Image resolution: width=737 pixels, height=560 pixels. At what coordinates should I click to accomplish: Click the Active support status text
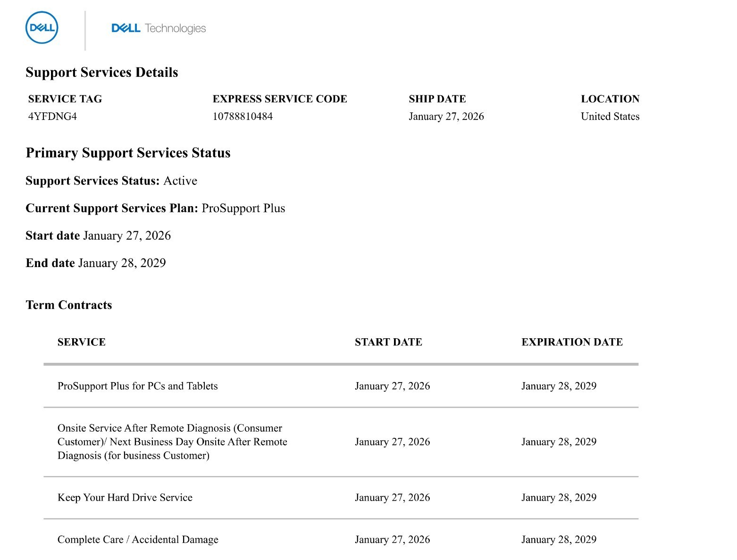tap(180, 181)
